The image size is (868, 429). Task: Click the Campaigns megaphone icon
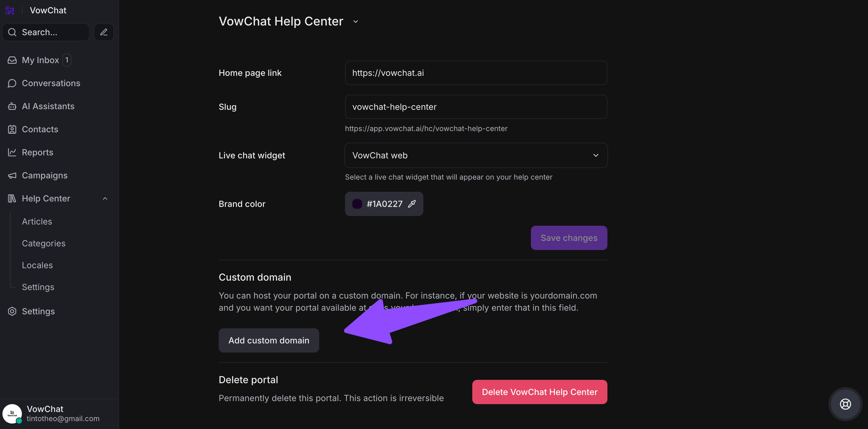coord(12,175)
